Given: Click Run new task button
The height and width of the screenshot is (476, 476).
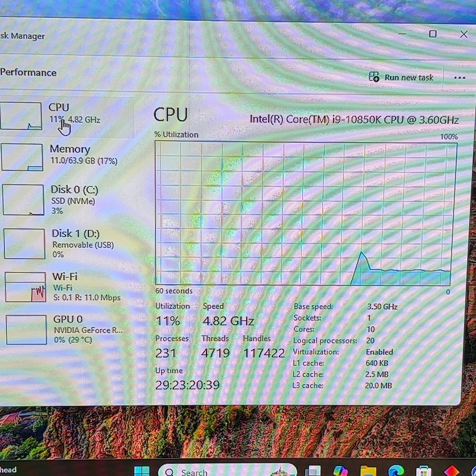Looking at the screenshot, I should [x=401, y=77].
